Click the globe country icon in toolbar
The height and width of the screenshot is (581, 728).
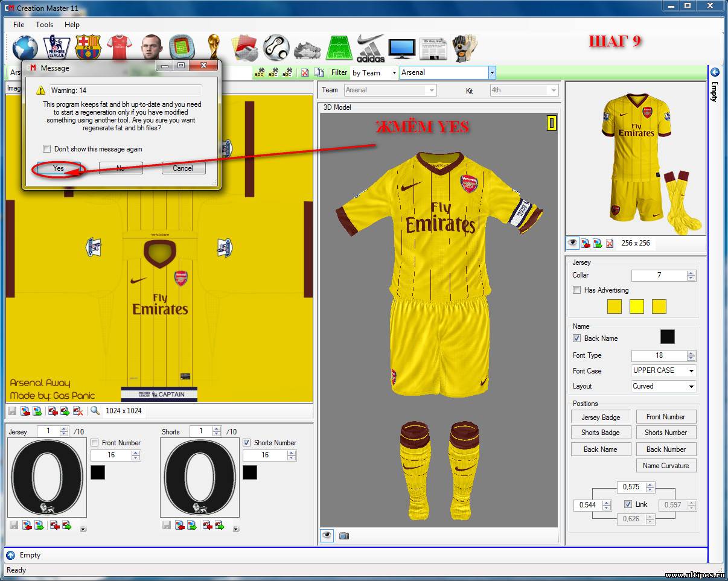[25, 48]
